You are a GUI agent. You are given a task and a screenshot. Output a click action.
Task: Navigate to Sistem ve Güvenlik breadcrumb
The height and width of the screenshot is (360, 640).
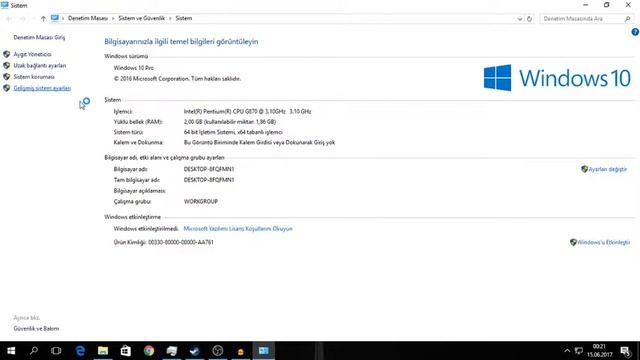[x=142, y=18]
